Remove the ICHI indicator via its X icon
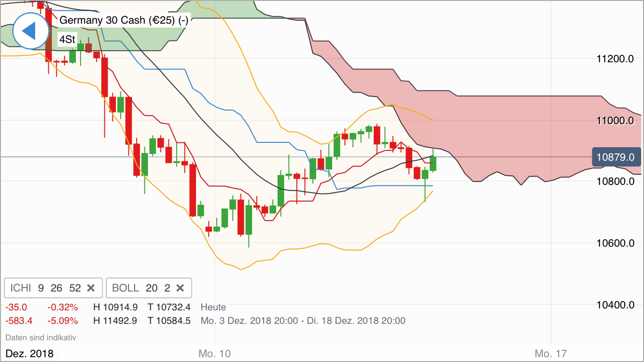 point(91,288)
